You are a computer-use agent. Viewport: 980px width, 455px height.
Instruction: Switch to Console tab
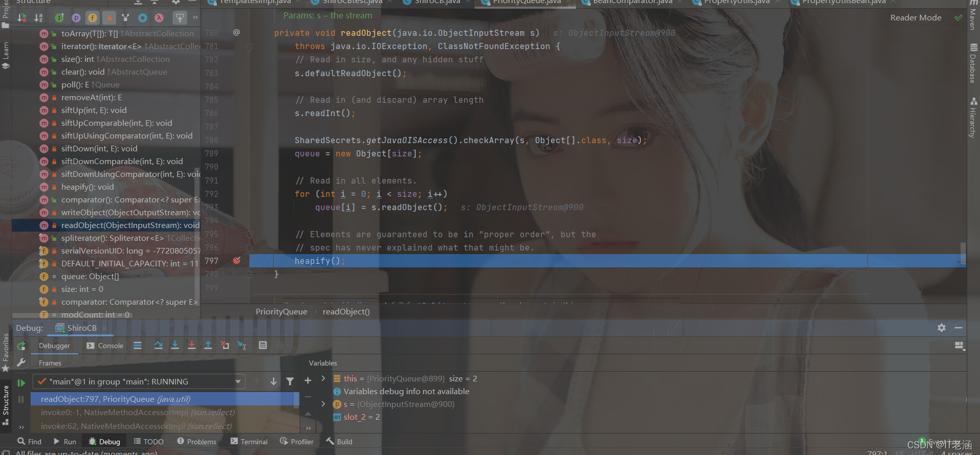pyautogui.click(x=105, y=346)
